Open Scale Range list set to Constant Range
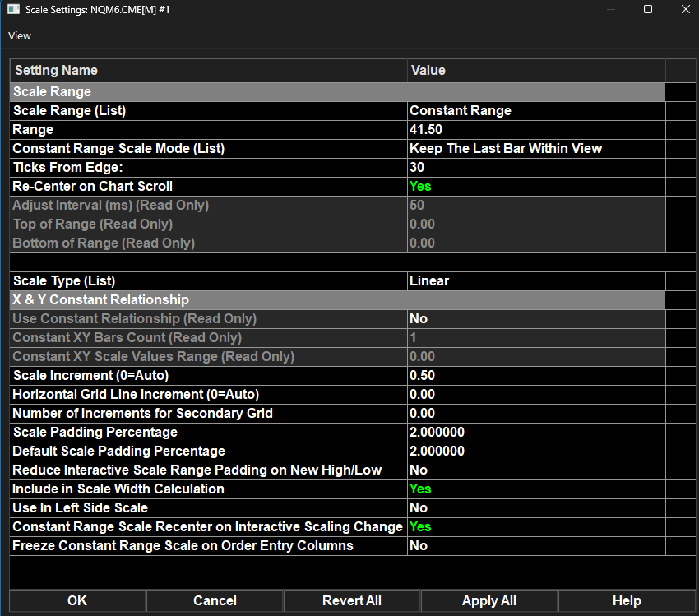The width and height of the screenshot is (699, 616). [x=536, y=110]
